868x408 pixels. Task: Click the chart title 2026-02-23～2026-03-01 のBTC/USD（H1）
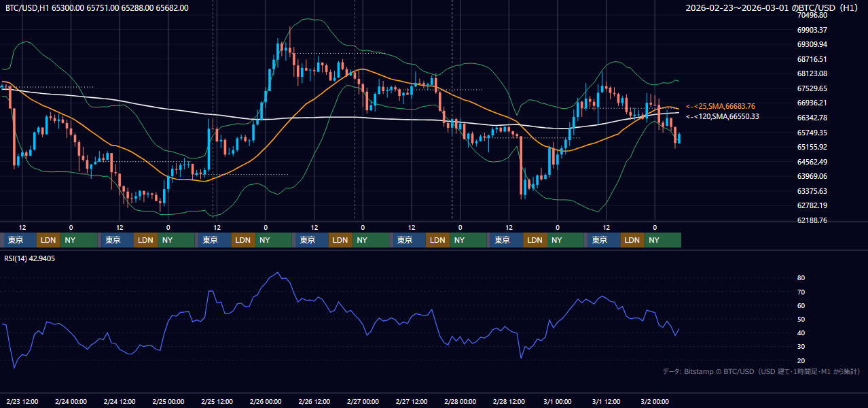point(773,7)
